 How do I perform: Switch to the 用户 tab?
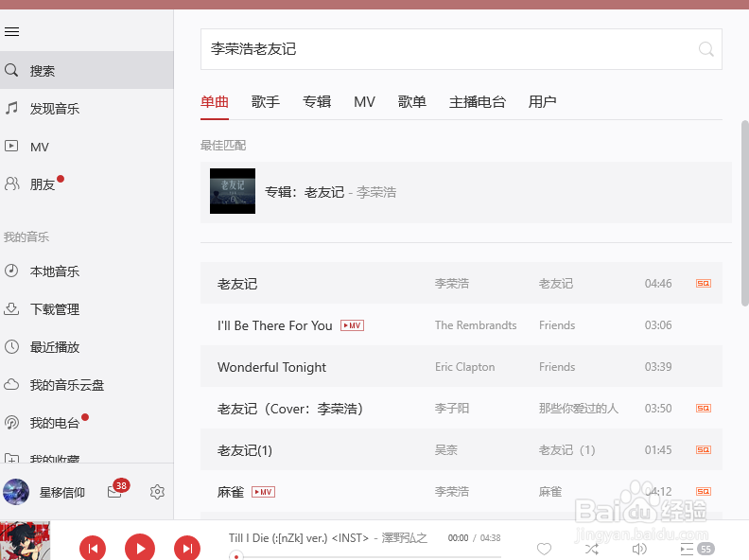coord(542,102)
